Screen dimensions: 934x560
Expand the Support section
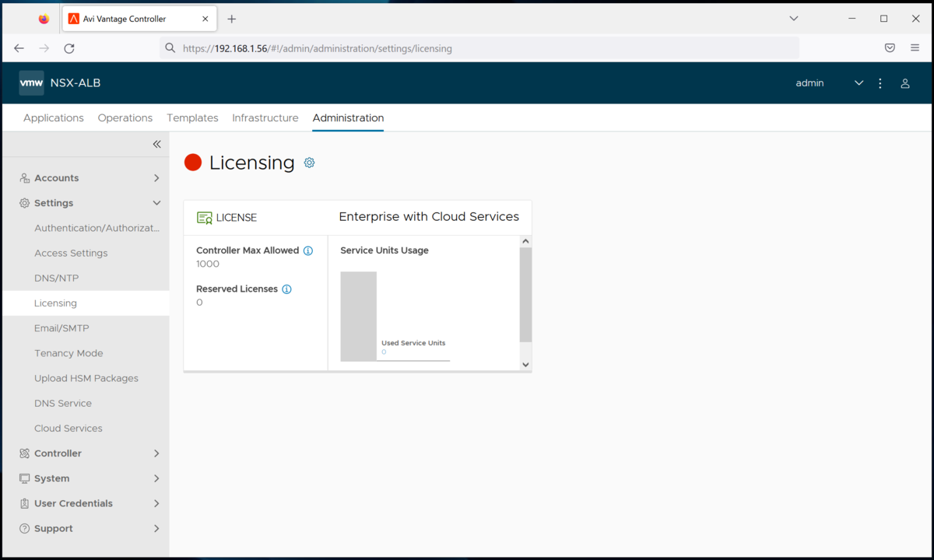[x=156, y=528]
